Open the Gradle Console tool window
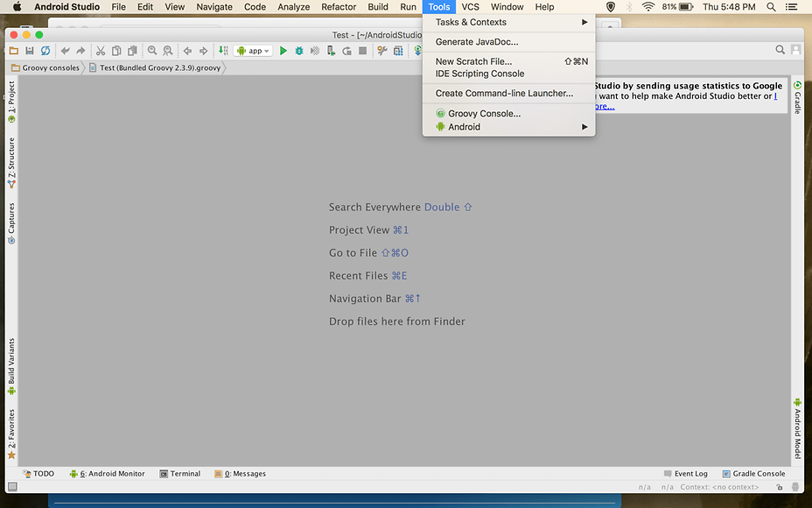The image size is (812, 508). [x=754, y=474]
